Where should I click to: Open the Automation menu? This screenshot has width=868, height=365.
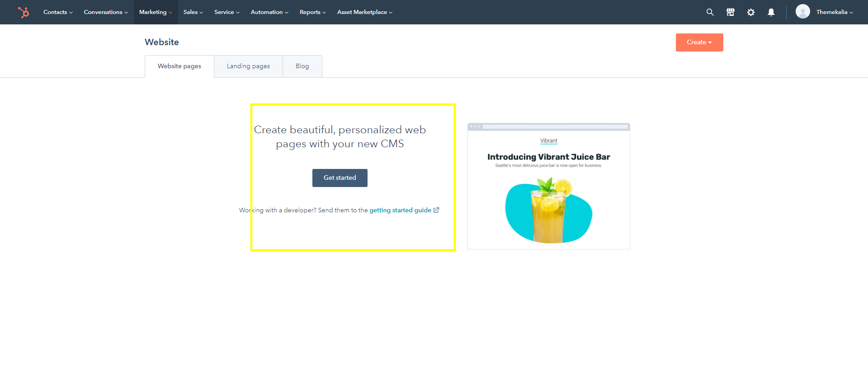point(269,12)
